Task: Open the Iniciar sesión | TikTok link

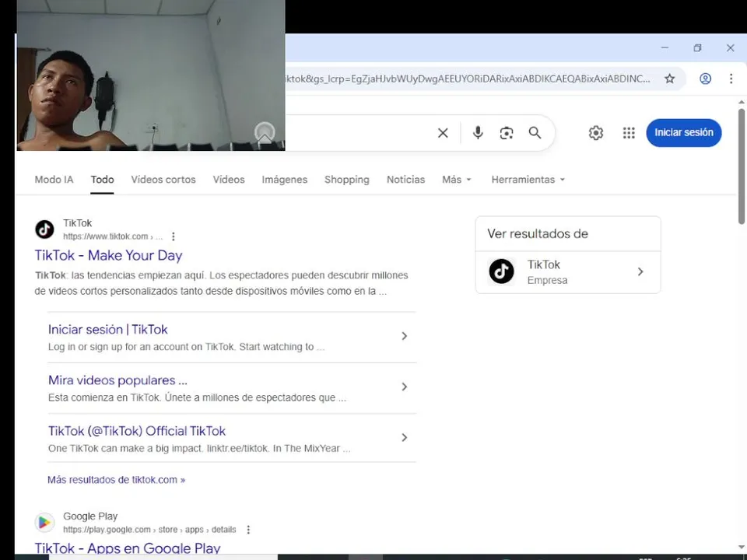Action: [107, 330]
